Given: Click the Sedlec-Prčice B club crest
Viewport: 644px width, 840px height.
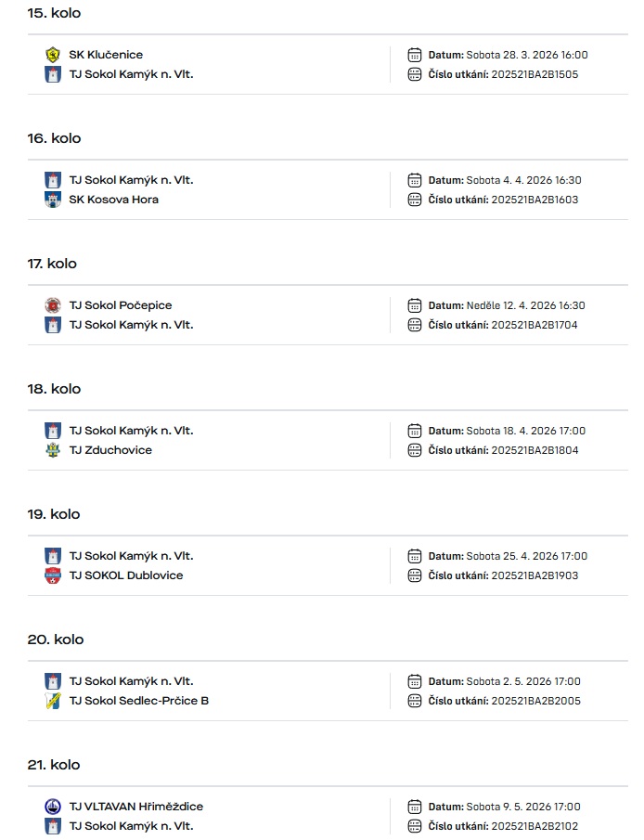Looking at the screenshot, I should (53, 701).
